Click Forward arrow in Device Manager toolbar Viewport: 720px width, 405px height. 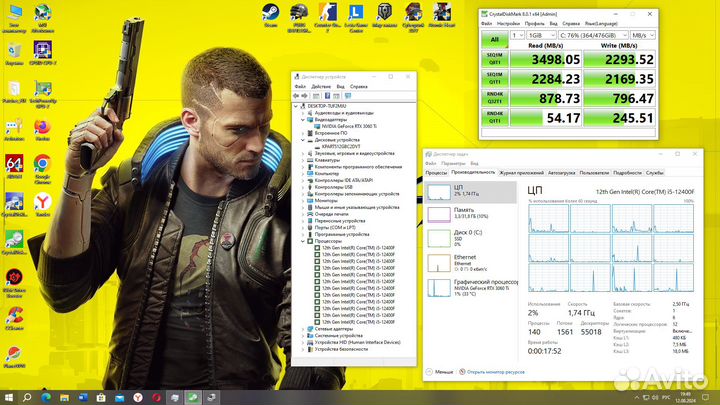click(304, 96)
